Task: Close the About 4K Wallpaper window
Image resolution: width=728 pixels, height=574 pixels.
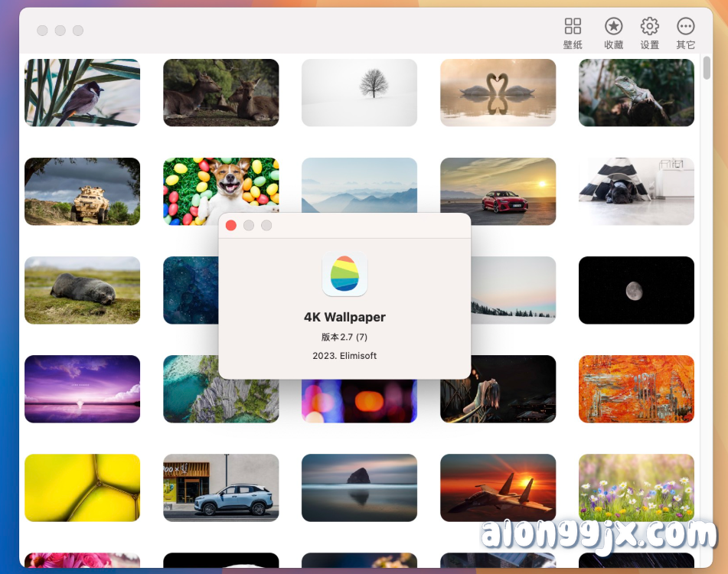Action: (x=230, y=225)
